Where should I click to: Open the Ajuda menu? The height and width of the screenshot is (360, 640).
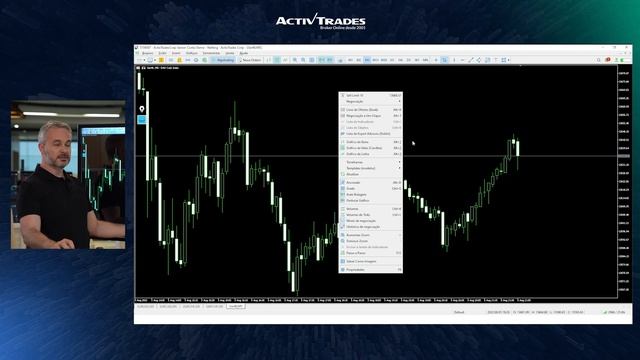click(x=244, y=53)
